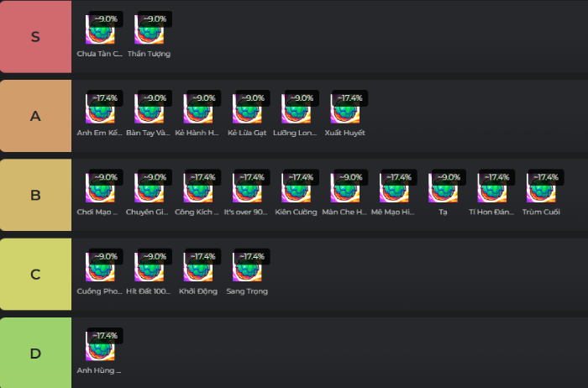Select the Công Kích icon
This screenshot has height=388, width=588.
pyautogui.click(x=198, y=189)
